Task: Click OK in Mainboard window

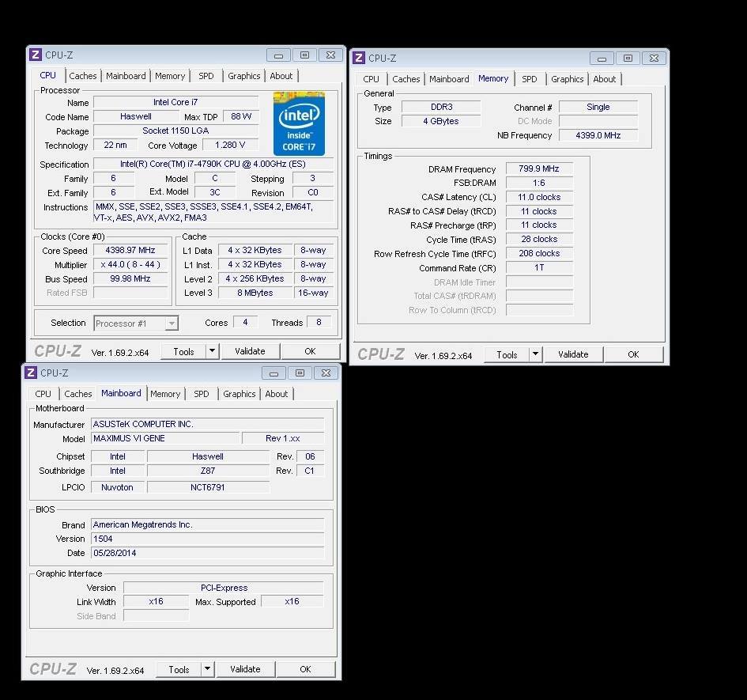Action: 305,669
